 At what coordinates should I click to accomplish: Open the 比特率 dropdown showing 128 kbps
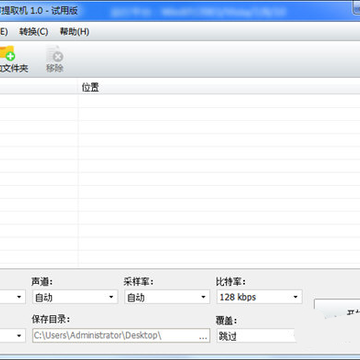[260, 297]
